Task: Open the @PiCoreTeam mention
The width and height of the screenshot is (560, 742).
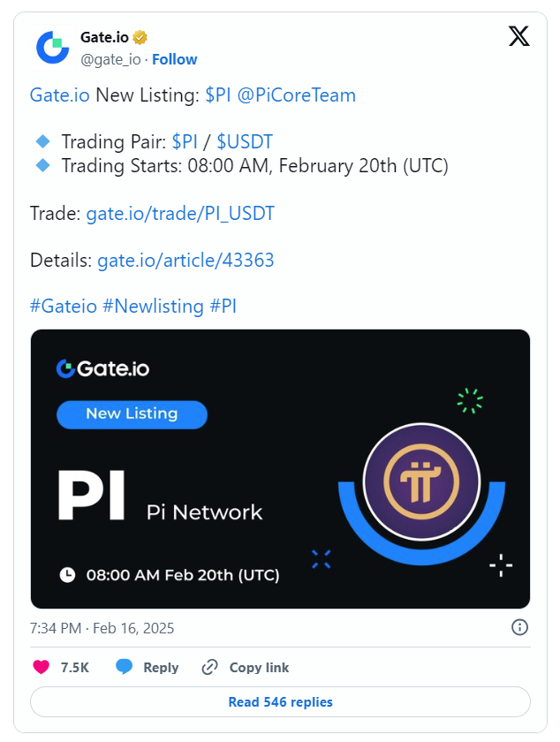Action: click(x=299, y=95)
